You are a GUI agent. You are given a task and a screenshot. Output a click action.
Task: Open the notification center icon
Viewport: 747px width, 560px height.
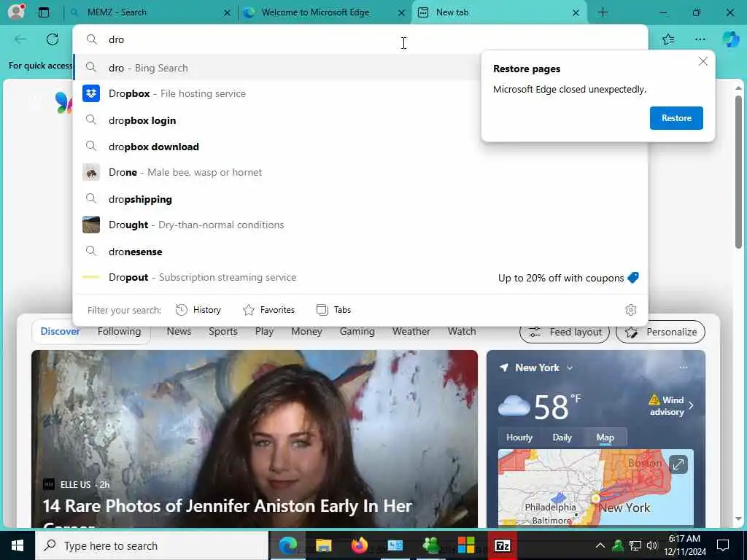(723, 545)
